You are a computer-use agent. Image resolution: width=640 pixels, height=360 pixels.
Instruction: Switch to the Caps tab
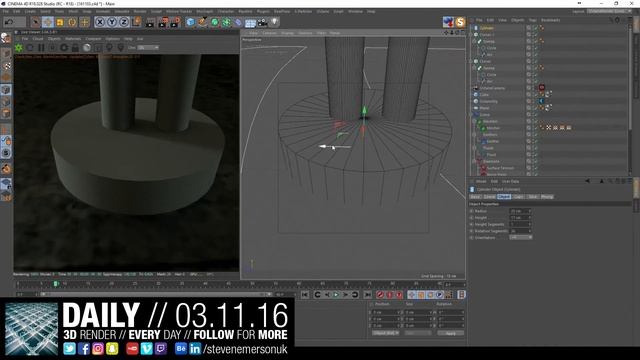pyautogui.click(x=518, y=197)
